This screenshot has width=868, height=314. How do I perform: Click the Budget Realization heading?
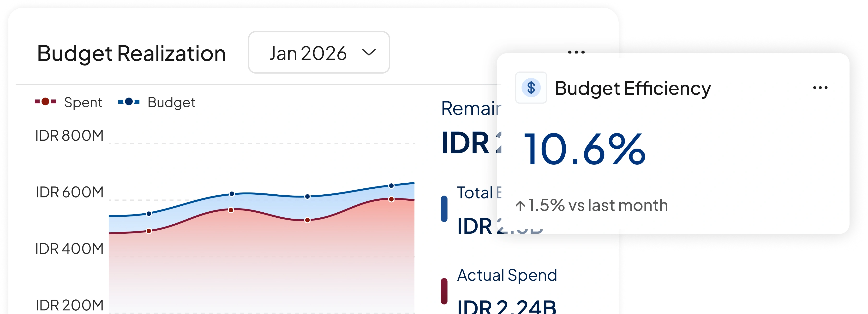131,53
